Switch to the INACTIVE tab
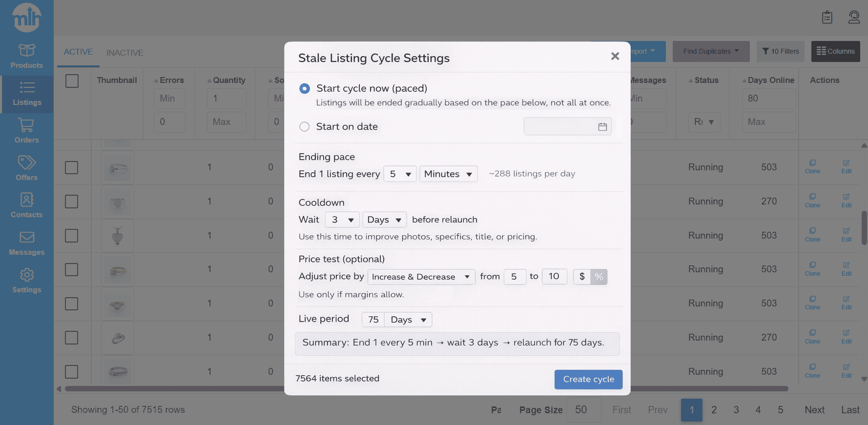Screen dimensions: 868x425 point(125,53)
